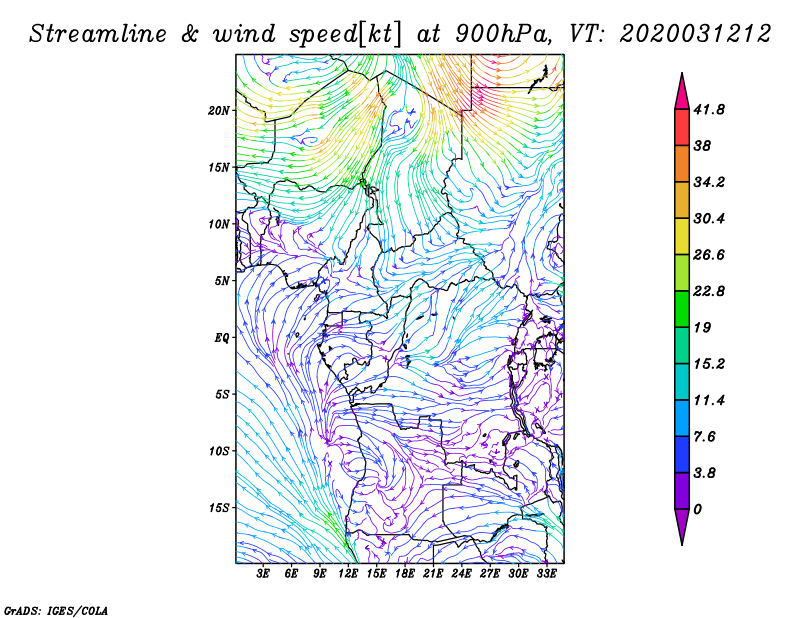
Task: Click the 3E longitude label
Action: pos(263,574)
